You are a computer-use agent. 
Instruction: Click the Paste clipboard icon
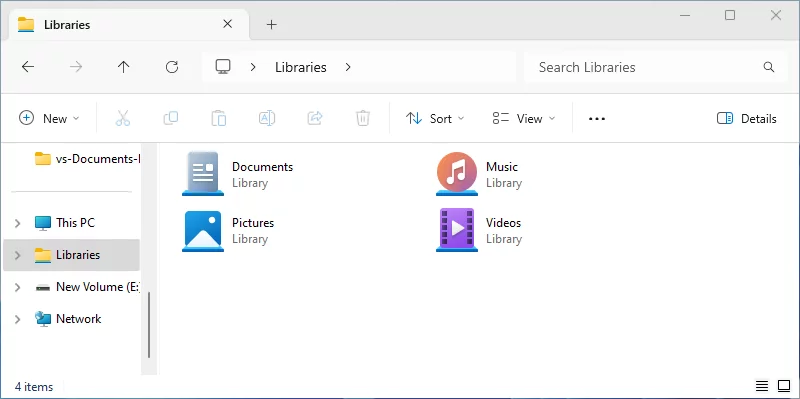coord(219,118)
